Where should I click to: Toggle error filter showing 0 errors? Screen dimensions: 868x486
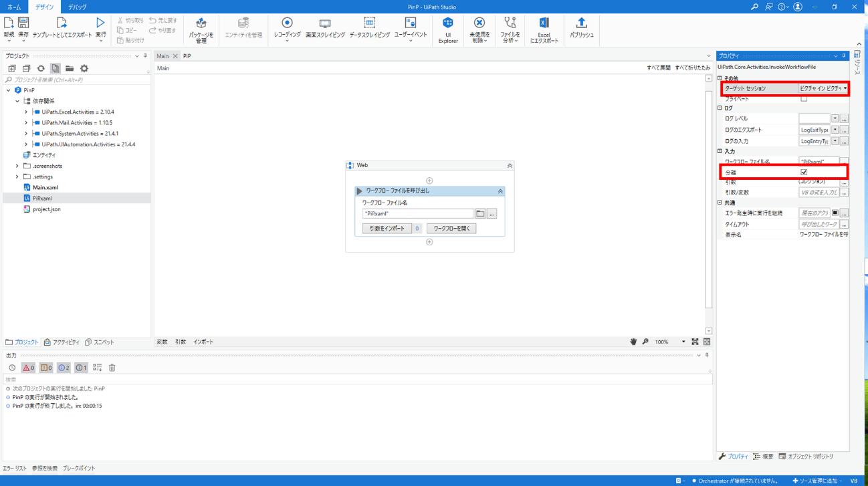point(28,368)
